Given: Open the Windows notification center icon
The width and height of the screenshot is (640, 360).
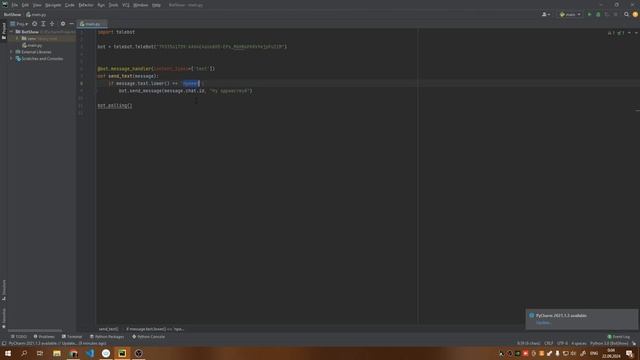Looking at the screenshot, I should [x=629, y=353].
